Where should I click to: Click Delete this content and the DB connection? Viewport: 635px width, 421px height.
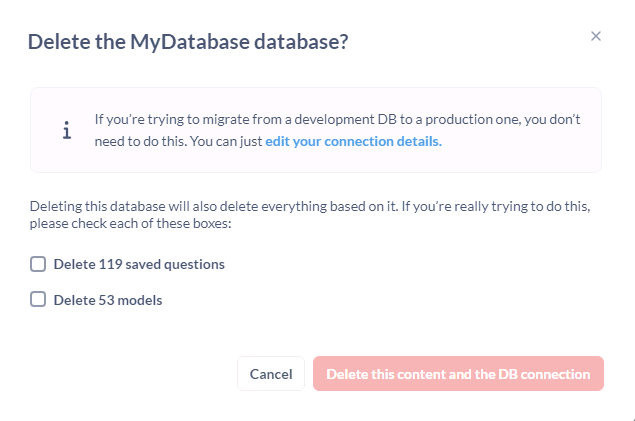458,374
